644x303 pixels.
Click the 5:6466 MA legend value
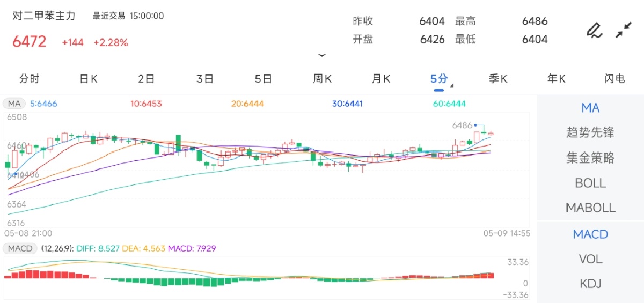pos(44,104)
